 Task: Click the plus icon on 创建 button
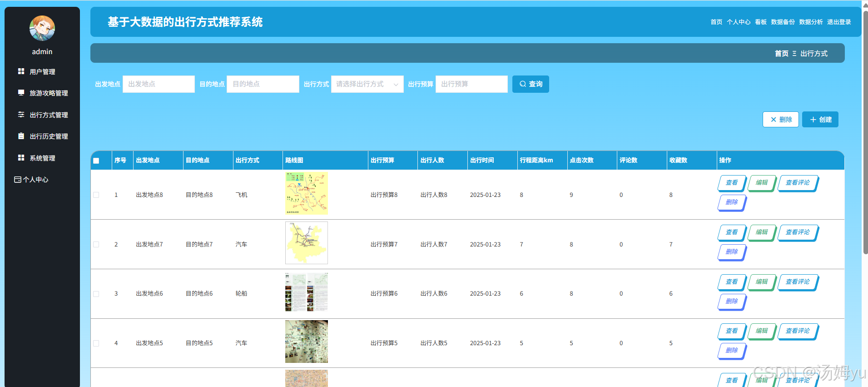click(x=813, y=120)
